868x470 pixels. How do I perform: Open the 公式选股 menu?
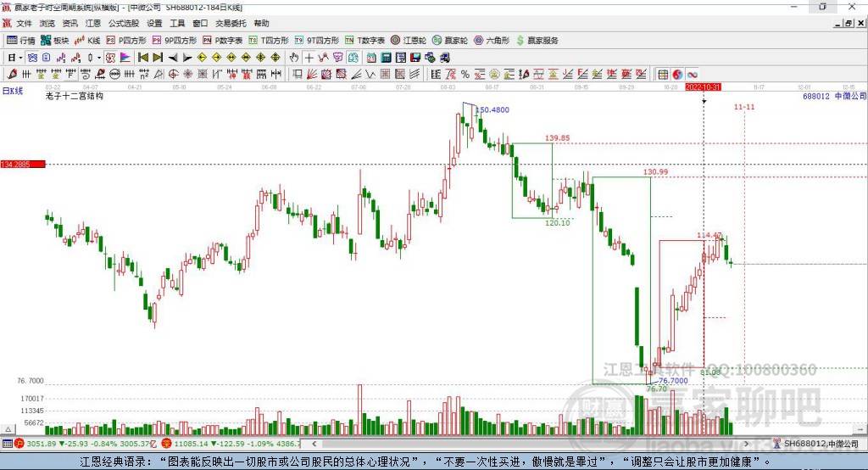point(124,23)
